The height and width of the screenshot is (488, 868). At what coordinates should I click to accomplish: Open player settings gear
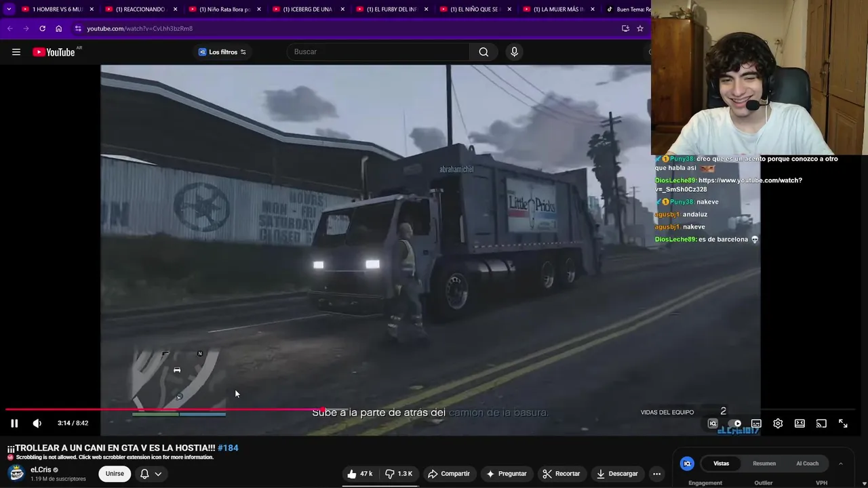point(778,424)
